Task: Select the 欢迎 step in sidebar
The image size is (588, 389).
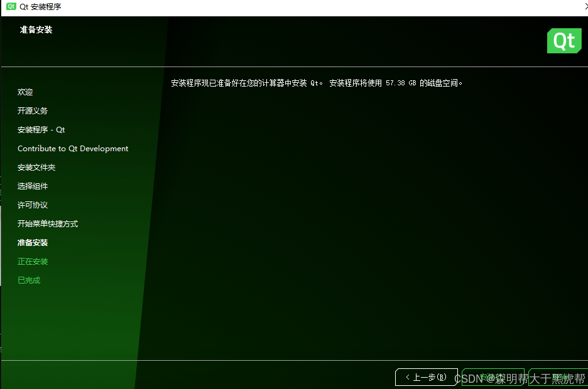Action: (25, 92)
